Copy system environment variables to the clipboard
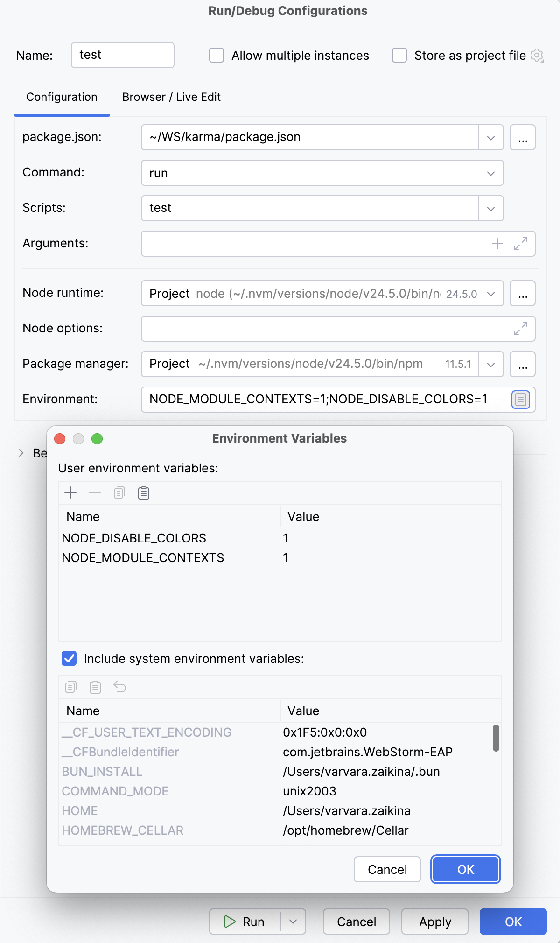The image size is (560, 943). click(x=71, y=687)
